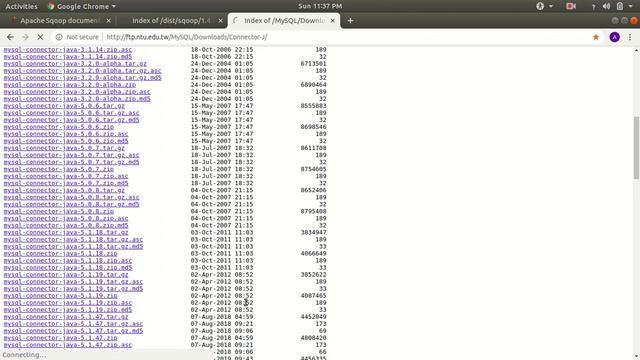Download mysql-connector-java-5.1.47.tar.gz
This screenshot has width=640, height=360.
click(x=66, y=317)
